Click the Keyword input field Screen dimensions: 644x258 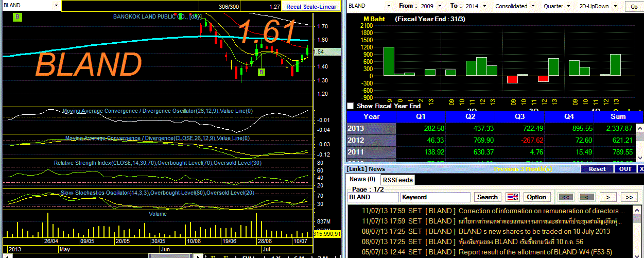(x=436, y=197)
